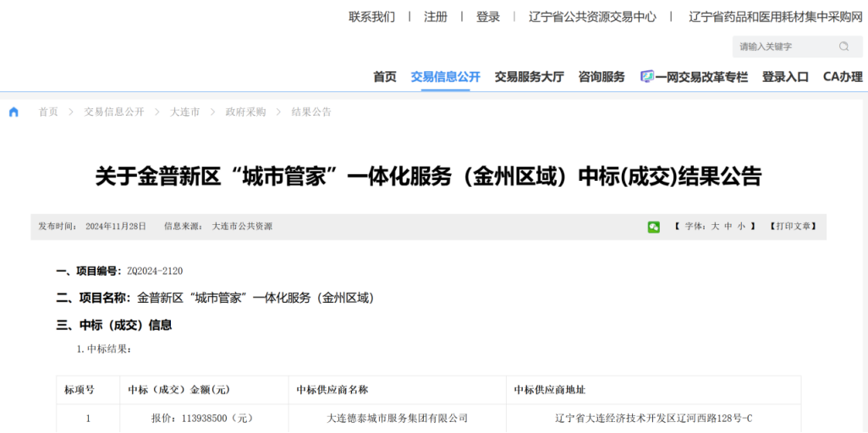The height and width of the screenshot is (433, 868).
Task: Click bid amount cell 报价：113938500（元）
Action: (204, 418)
